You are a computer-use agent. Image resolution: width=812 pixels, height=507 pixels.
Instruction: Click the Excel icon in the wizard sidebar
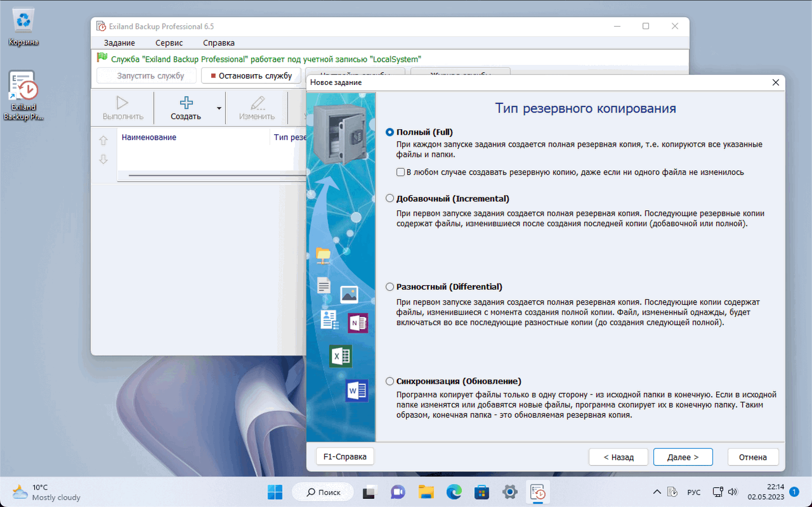[340, 356]
